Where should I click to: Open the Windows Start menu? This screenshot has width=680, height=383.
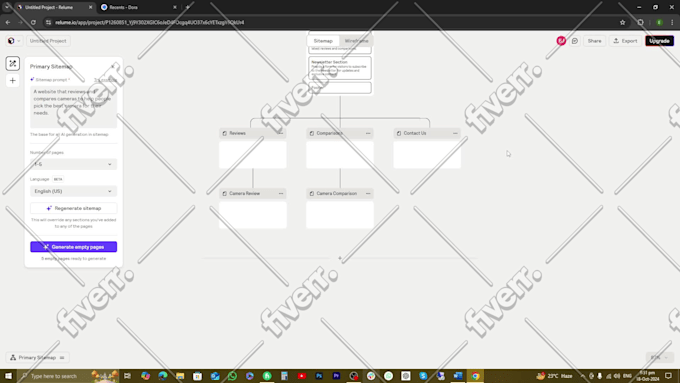click(x=8, y=376)
